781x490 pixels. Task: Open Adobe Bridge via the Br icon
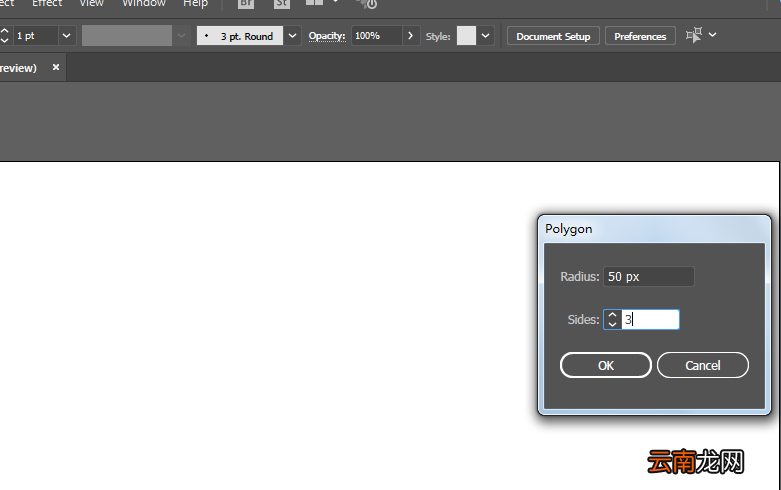click(246, 3)
